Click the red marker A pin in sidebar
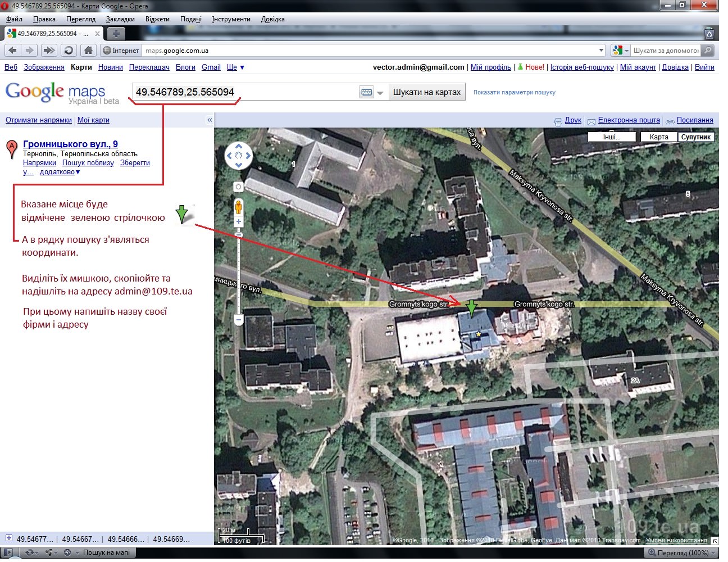This screenshot has height=562, width=728. point(11,149)
